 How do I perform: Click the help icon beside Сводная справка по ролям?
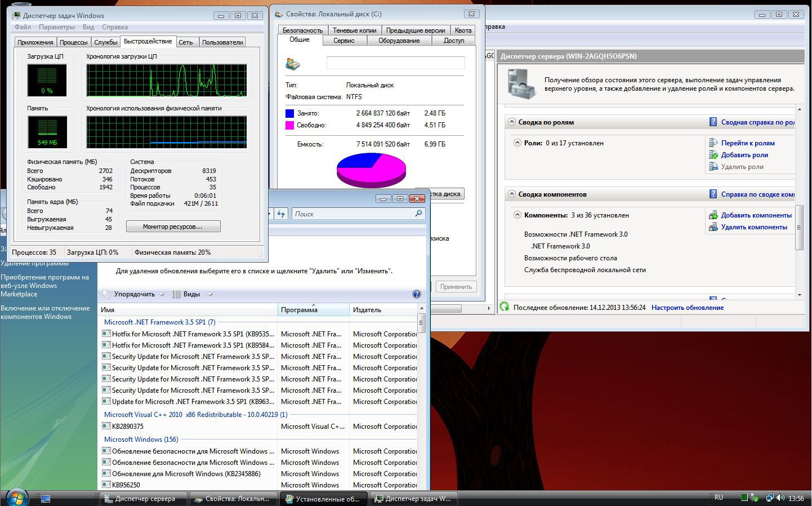713,122
